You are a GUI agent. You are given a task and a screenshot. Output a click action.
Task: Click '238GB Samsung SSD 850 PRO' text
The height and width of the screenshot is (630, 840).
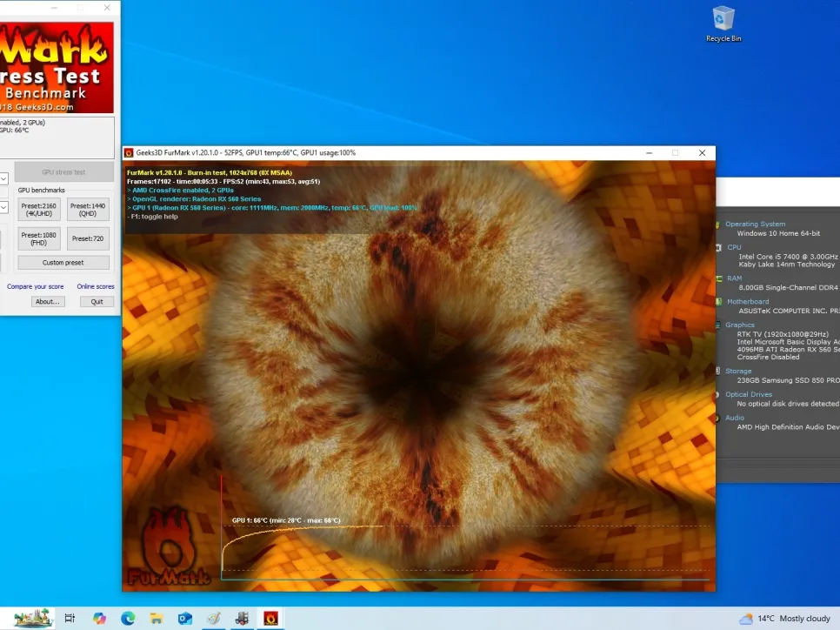pyautogui.click(x=789, y=380)
